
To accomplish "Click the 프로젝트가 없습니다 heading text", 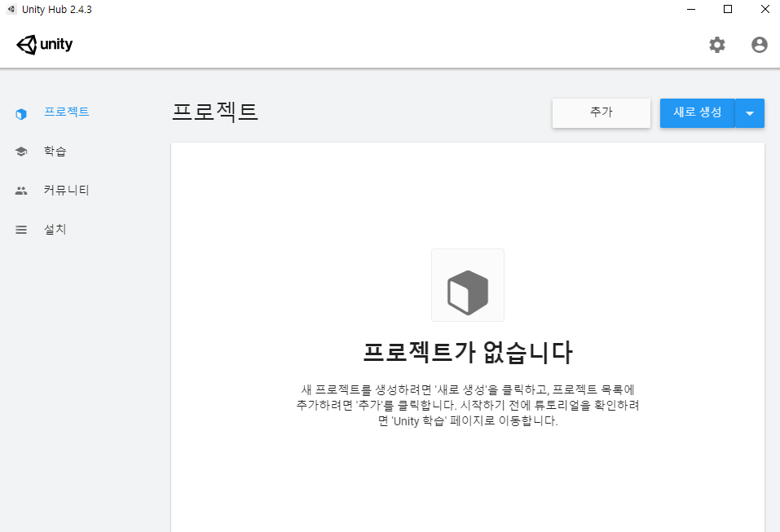I will pos(468,351).
